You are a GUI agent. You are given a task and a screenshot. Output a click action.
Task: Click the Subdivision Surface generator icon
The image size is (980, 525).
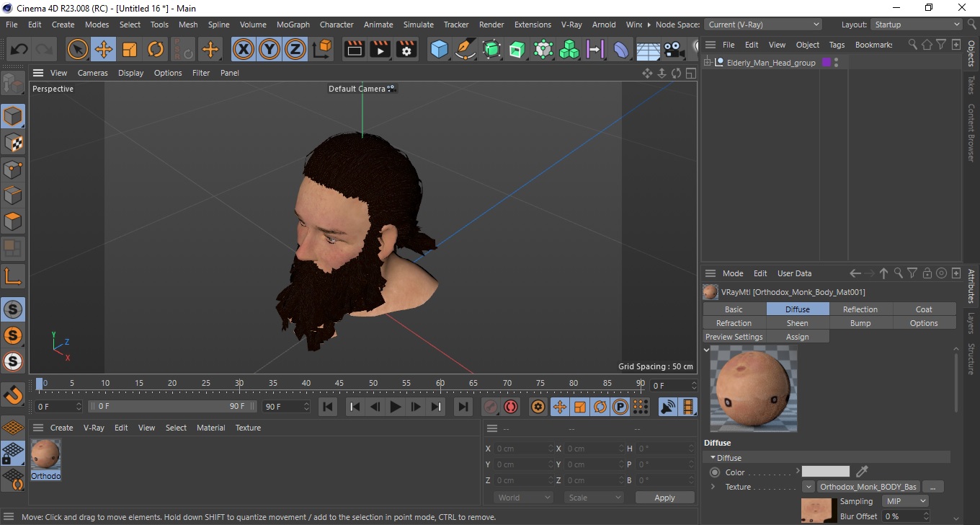click(x=491, y=50)
